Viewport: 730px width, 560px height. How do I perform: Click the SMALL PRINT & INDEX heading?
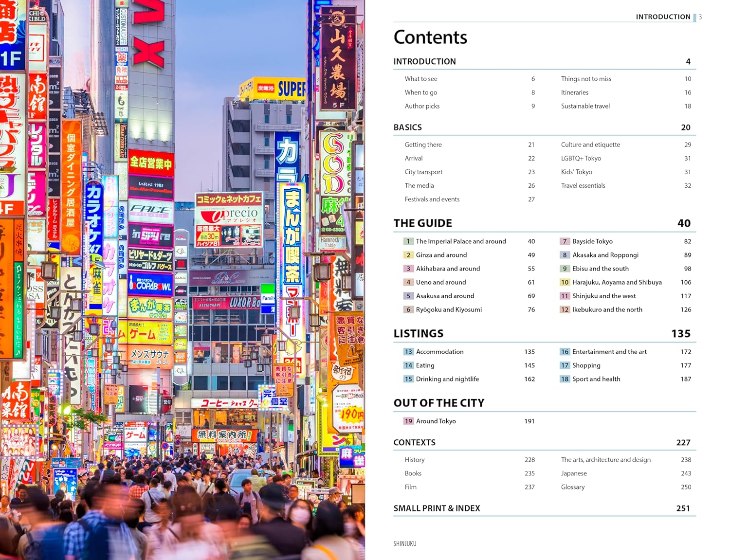coord(437,508)
